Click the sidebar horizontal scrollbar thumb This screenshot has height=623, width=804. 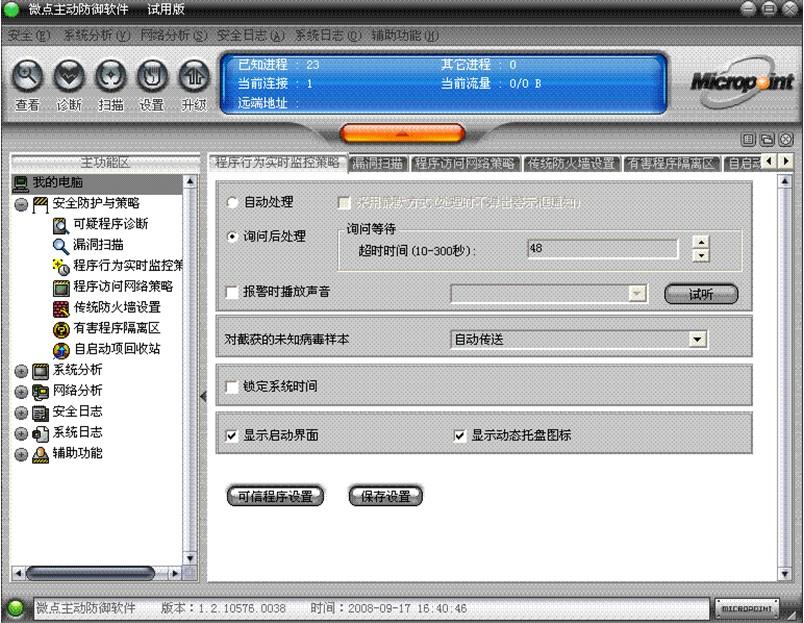pos(90,573)
